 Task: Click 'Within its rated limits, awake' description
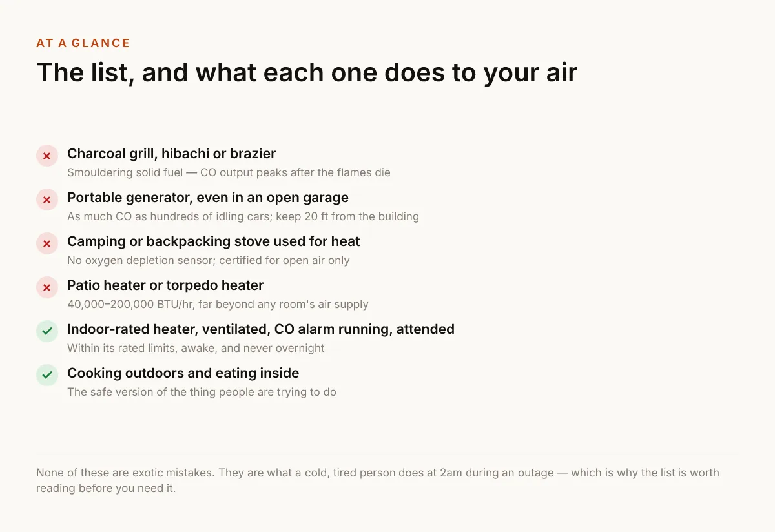196,348
